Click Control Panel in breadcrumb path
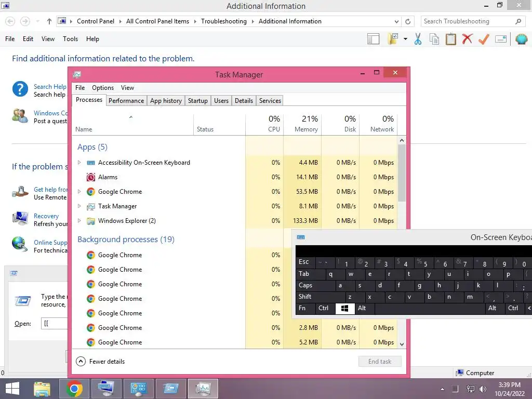 (x=96, y=21)
